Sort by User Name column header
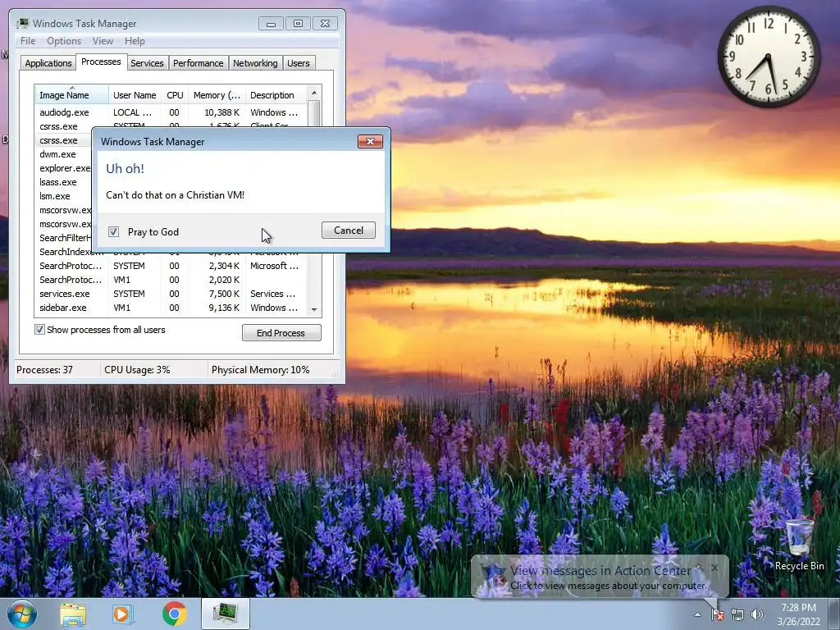Image resolution: width=840 pixels, height=630 pixels. click(x=135, y=95)
